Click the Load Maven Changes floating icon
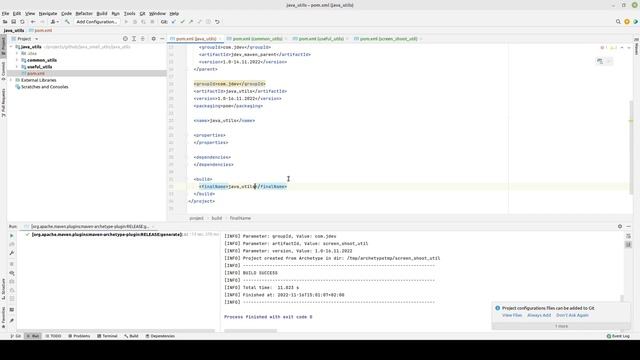 tap(600, 61)
